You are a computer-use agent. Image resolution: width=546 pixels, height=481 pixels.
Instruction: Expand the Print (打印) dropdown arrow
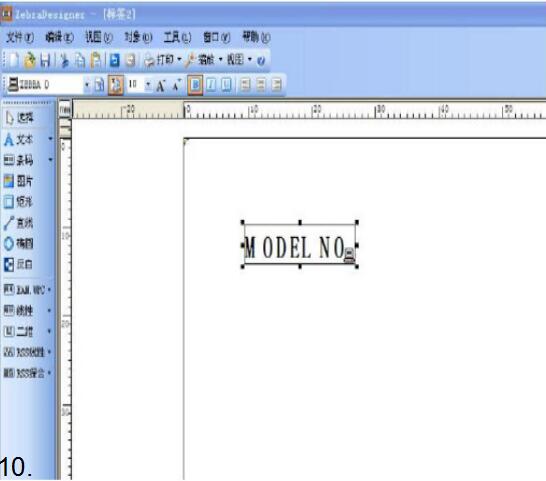180,60
